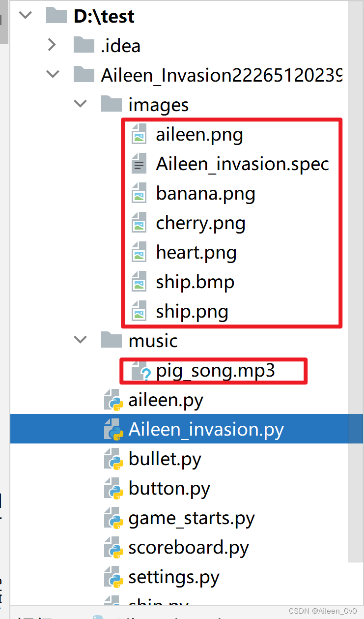Click the banana.png image icon
Image resolution: width=364 pixels, height=619 pixels.
point(139,194)
